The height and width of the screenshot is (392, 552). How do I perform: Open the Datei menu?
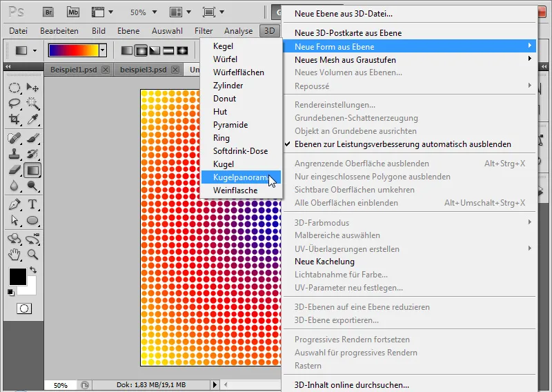click(x=19, y=31)
